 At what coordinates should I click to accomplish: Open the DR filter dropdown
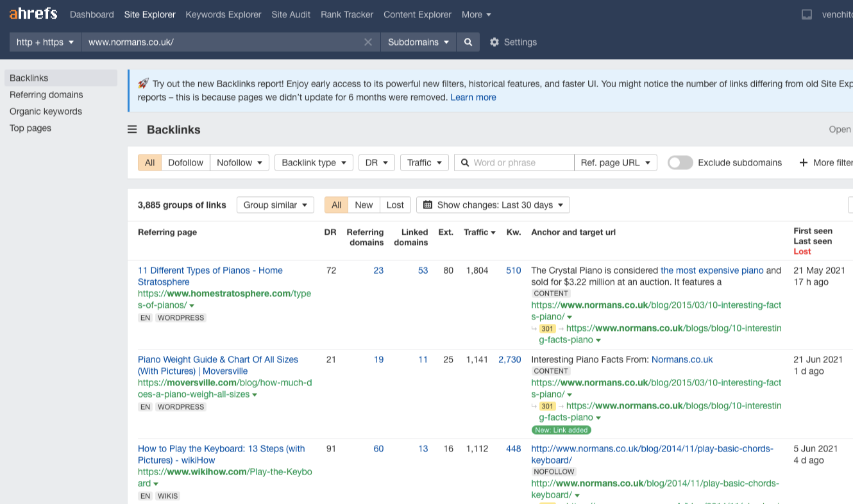pos(376,163)
